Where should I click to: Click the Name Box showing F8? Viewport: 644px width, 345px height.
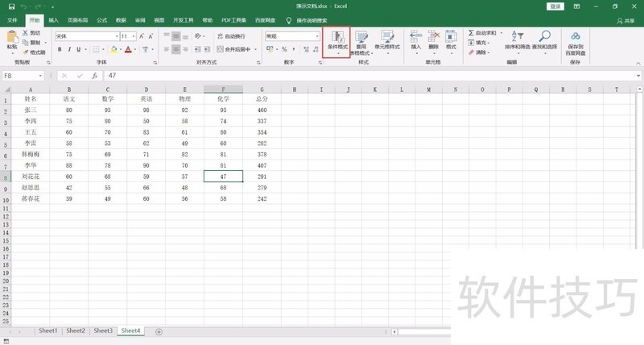click(23, 76)
